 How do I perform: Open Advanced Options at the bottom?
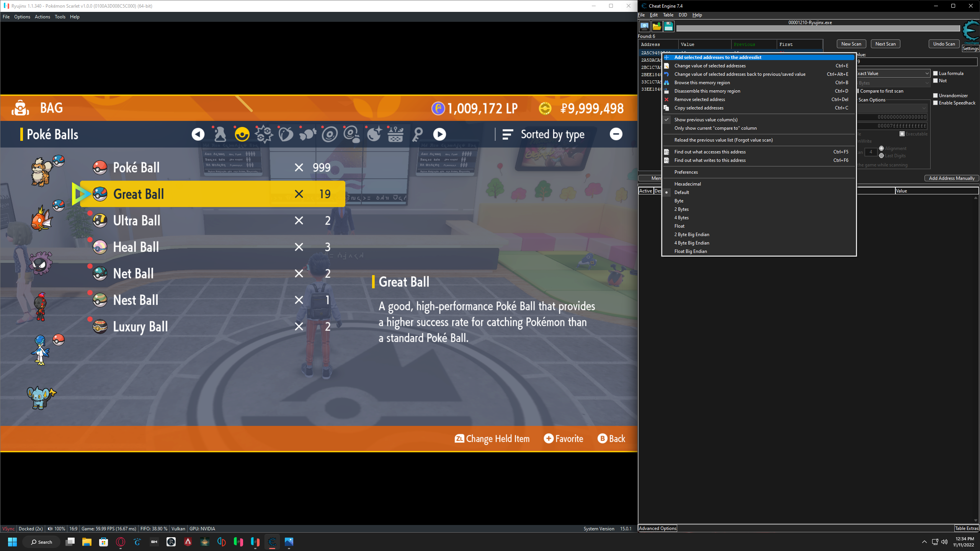click(x=658, y=528)
